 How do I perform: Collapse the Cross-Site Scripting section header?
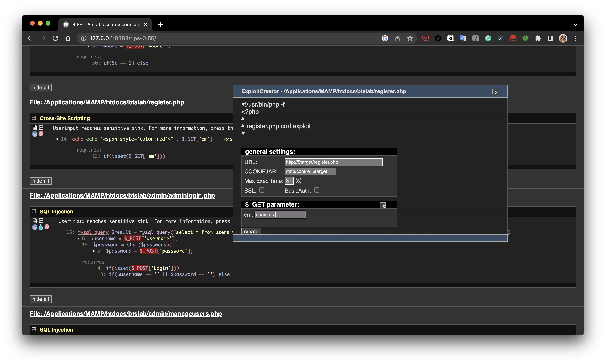tap(34, 118)
